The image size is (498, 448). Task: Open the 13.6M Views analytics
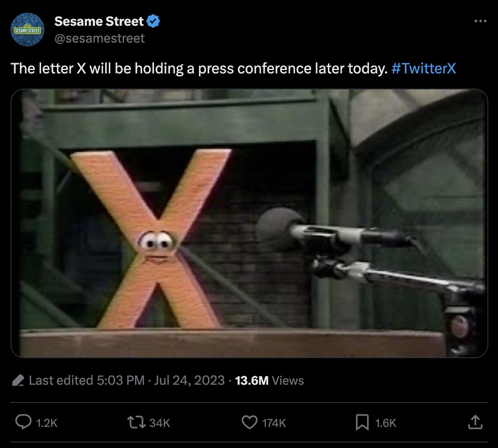(269, 380)
